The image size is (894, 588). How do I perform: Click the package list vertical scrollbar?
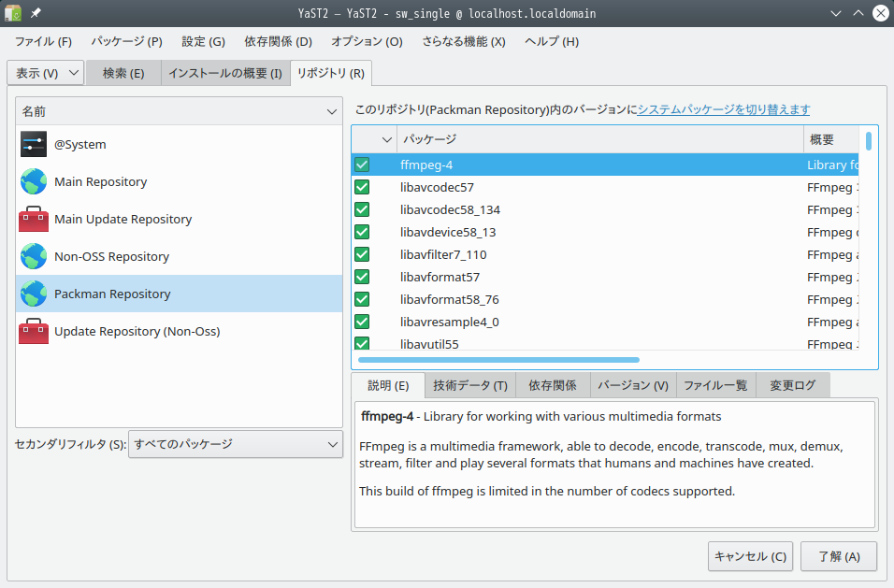(x=869, y=141)
